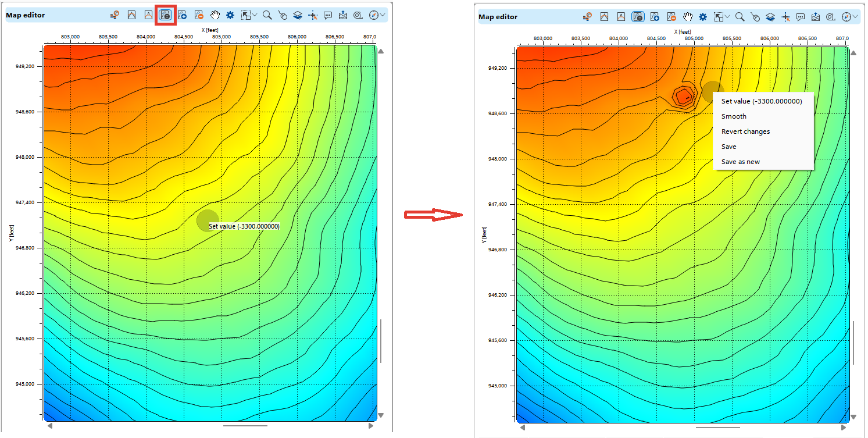Click the magnifier zoom icon in right map editor
The width and height of the screenshot is (868, 438).
[x=740, y=17]
